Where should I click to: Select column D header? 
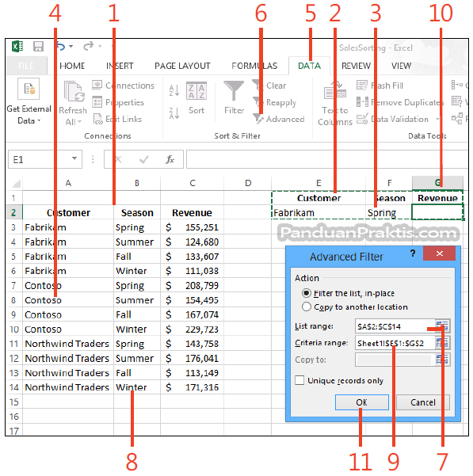(248, 183)
